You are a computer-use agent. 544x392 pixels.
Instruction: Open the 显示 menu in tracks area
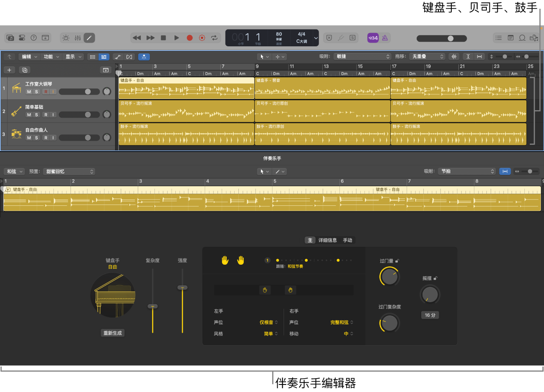click(x=73, y=57)
